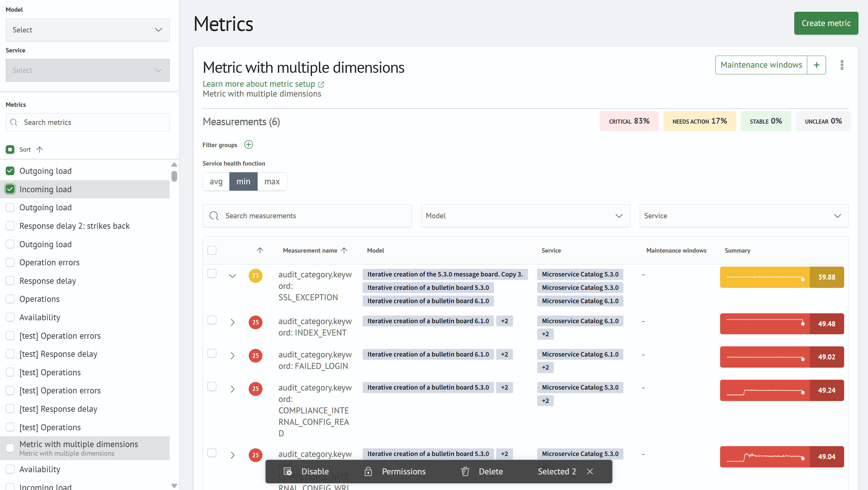Click the Permissions action
The image size is (868, 490).
click(x=395, y=471)
